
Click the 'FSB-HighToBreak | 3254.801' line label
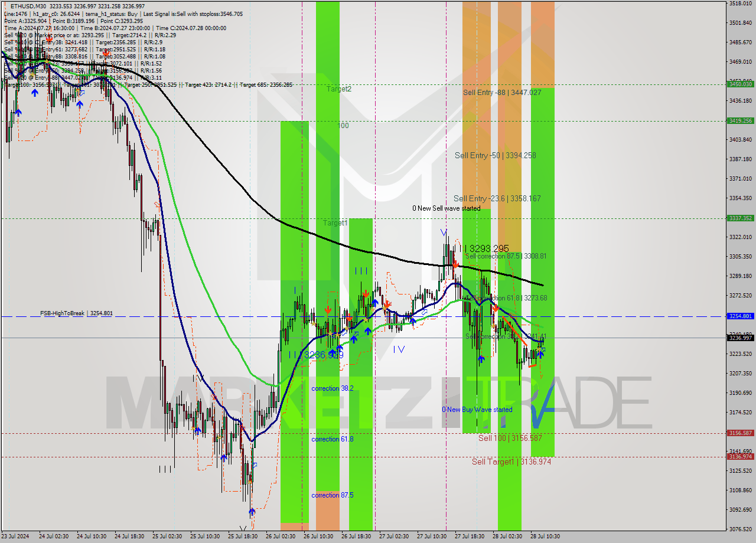(76, 313)
